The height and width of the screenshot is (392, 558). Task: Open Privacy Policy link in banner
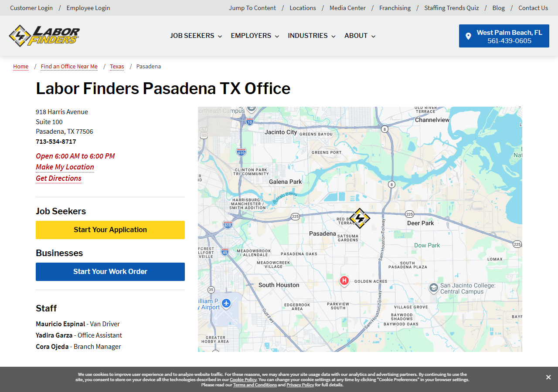(x=300, y=385)
